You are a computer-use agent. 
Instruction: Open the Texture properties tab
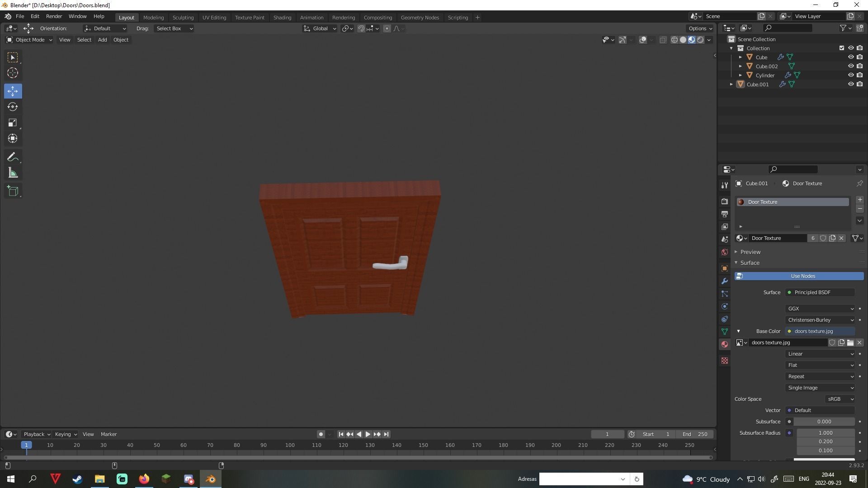725,361
